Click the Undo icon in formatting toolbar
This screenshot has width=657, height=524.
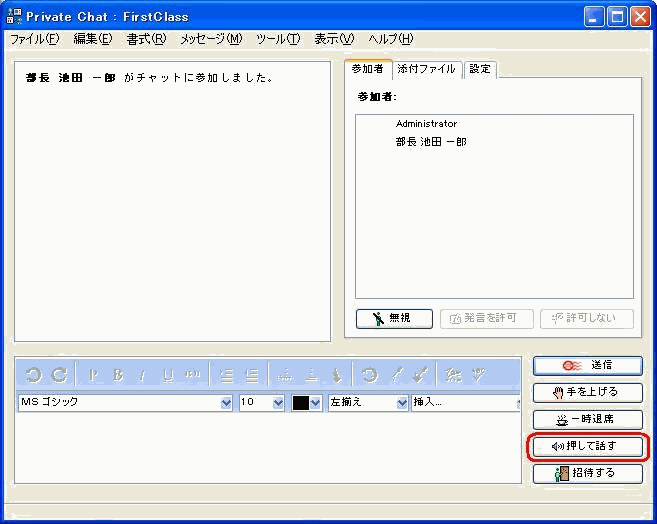point(33,375)
